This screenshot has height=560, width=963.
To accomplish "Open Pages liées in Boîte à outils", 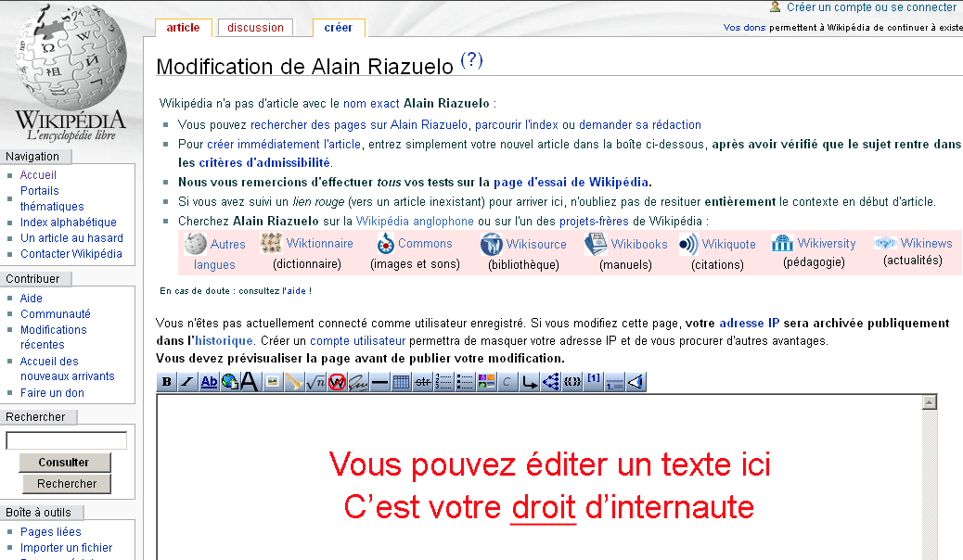I will (x=51, y=532).
